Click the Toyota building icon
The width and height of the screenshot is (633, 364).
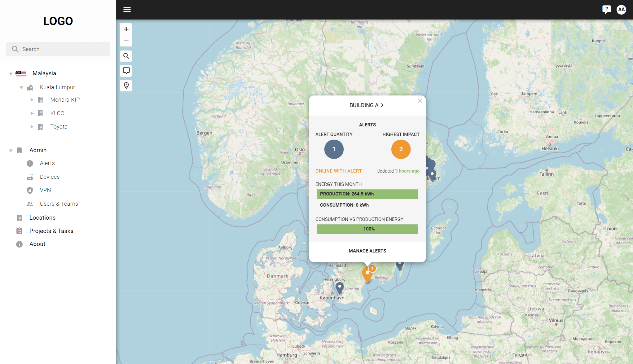point(40,127)
